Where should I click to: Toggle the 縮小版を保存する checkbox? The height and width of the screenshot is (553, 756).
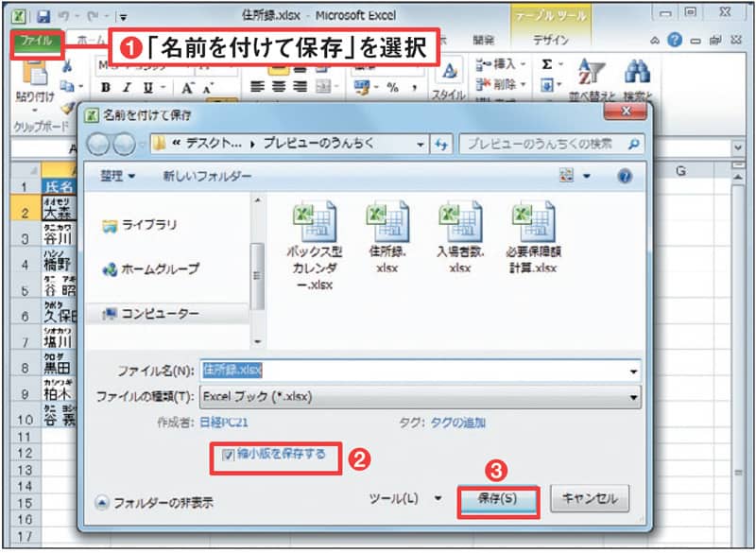229,456
